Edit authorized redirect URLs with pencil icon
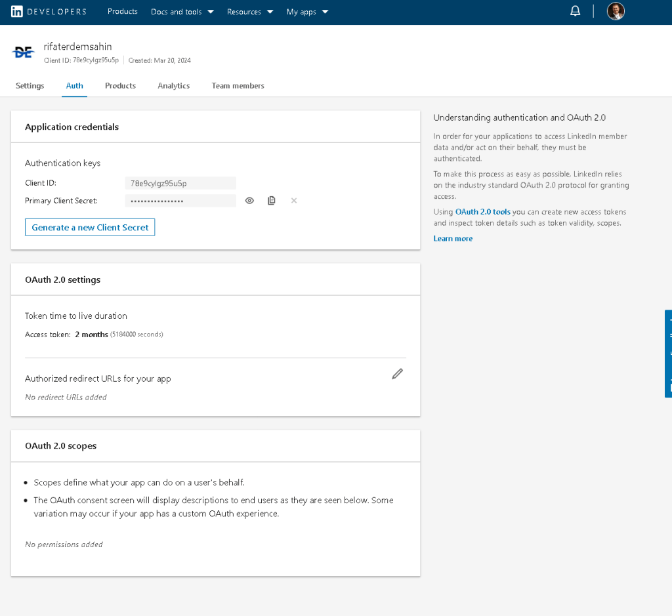 (x=397, y=374)
